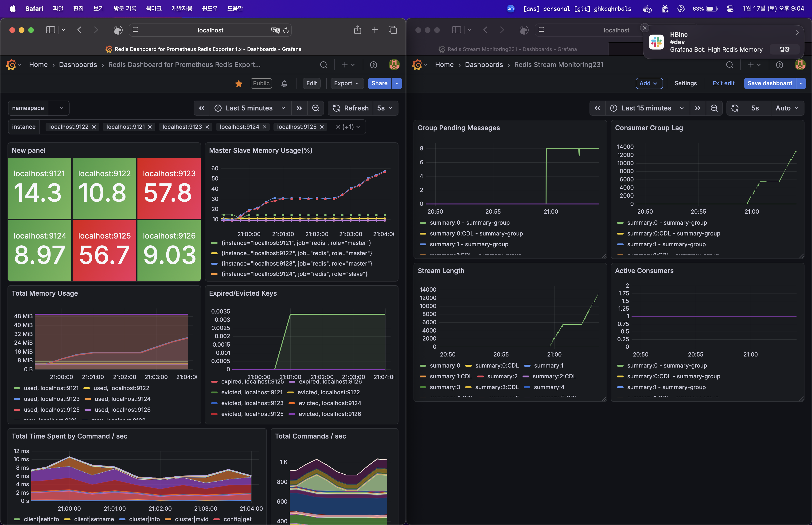Click the zoom out time range icon in the left dashboard
This screenshot has width=812, height=525.
(316, 108)
